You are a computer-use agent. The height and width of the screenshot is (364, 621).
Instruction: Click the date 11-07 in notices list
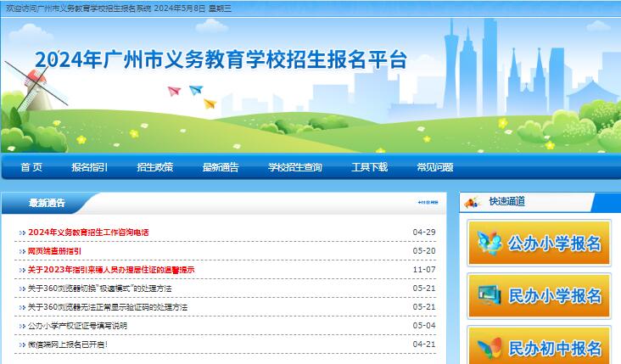[x=424, y=269]
